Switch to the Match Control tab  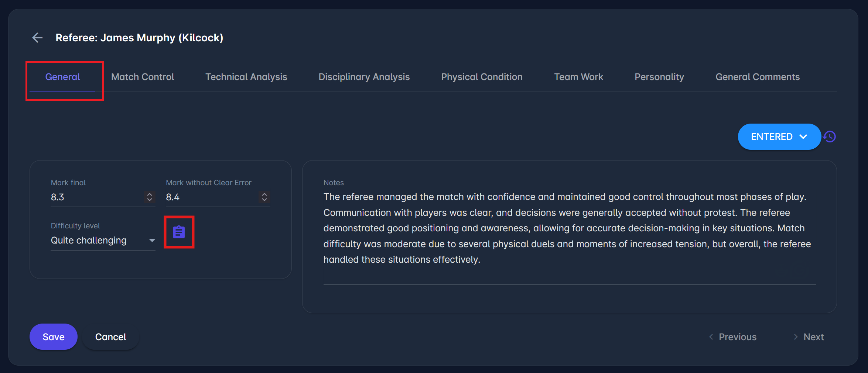(143, 77)
